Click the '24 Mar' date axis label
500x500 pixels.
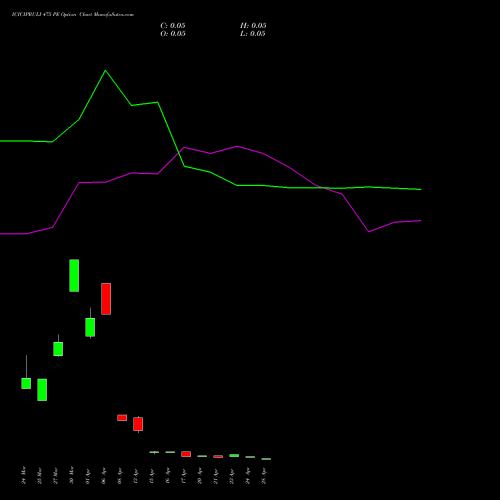(23, 475)
